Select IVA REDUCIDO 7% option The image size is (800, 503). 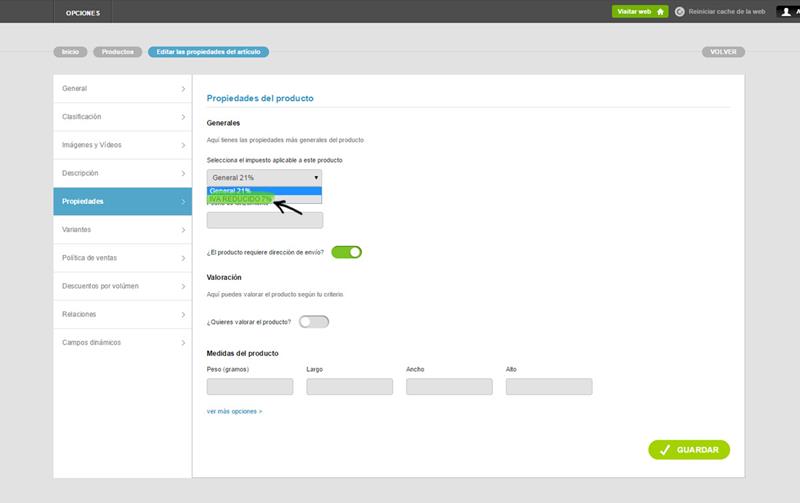point(238,199)
